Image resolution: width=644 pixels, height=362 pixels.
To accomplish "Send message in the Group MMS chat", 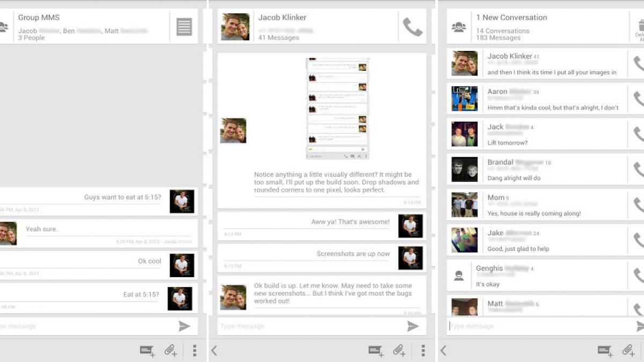I will click(184, 326).
